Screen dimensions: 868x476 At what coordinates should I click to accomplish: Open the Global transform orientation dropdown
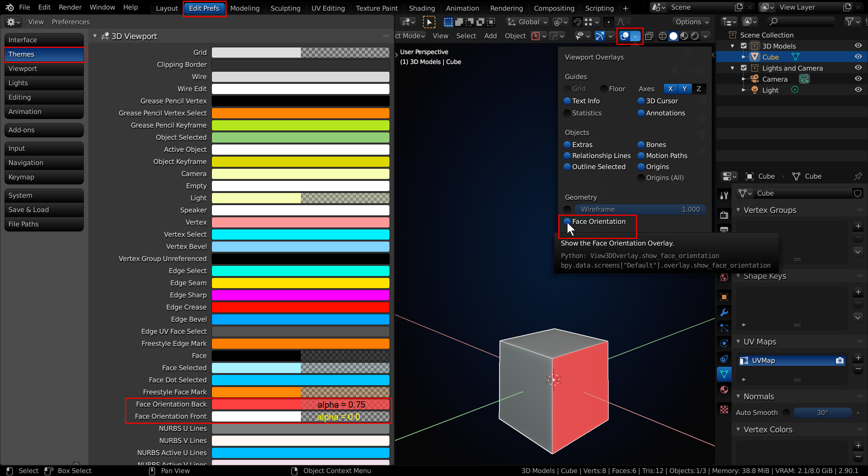click(527, 22)
